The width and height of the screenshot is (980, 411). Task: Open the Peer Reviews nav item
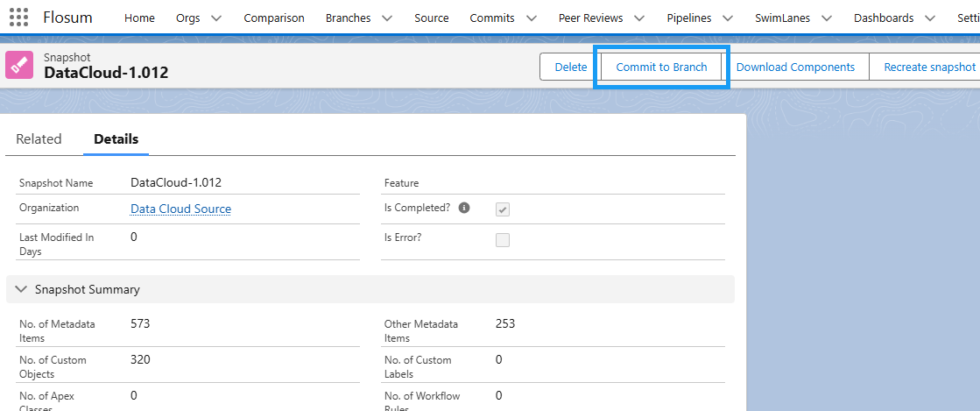pyautogui.click(x=590, y=18)
